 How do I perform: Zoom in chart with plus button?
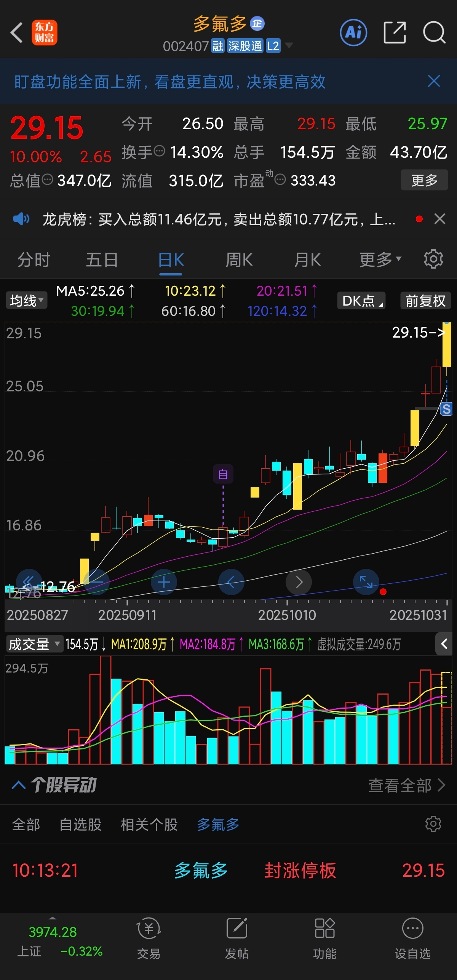click(164, 582)
